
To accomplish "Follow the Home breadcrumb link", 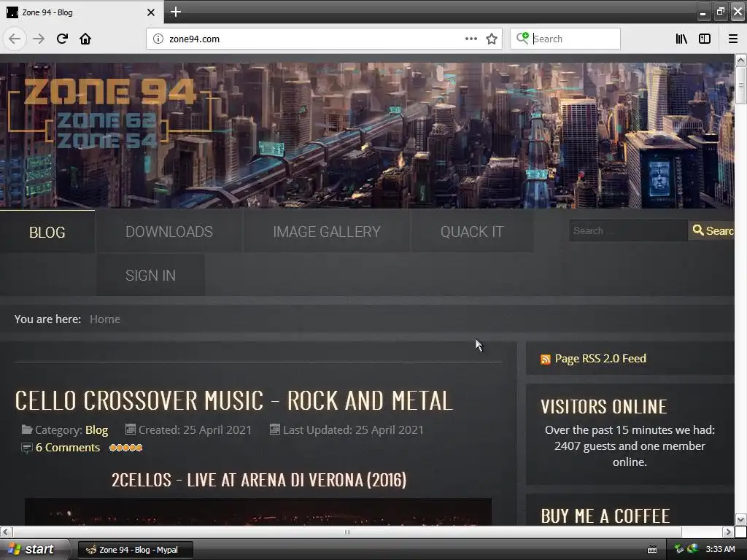I will [105, 319].
